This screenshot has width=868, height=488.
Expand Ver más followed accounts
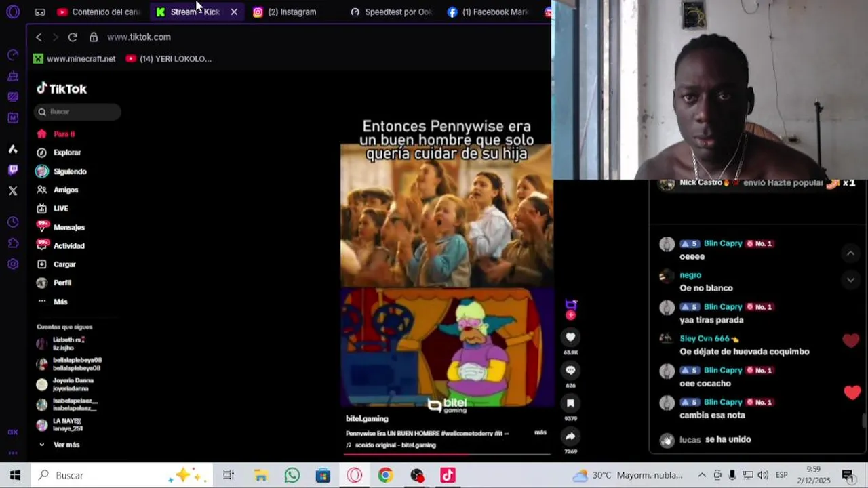point(60,445)
